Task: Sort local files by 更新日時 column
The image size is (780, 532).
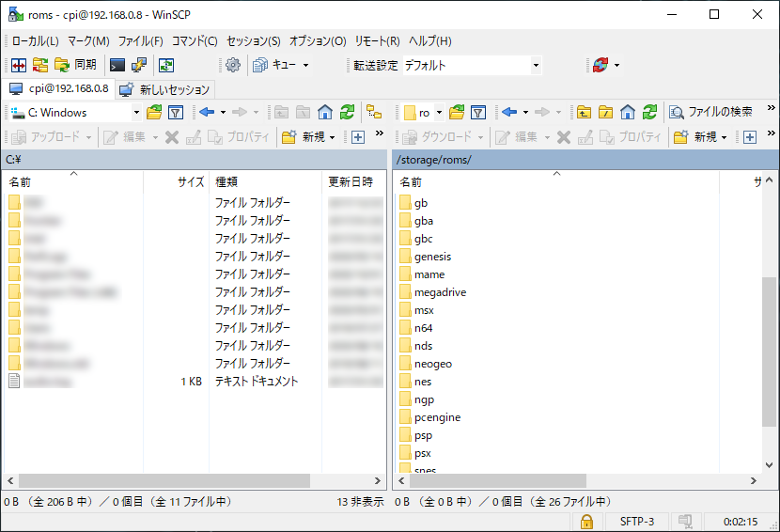Action: click(x=354, y=181)
